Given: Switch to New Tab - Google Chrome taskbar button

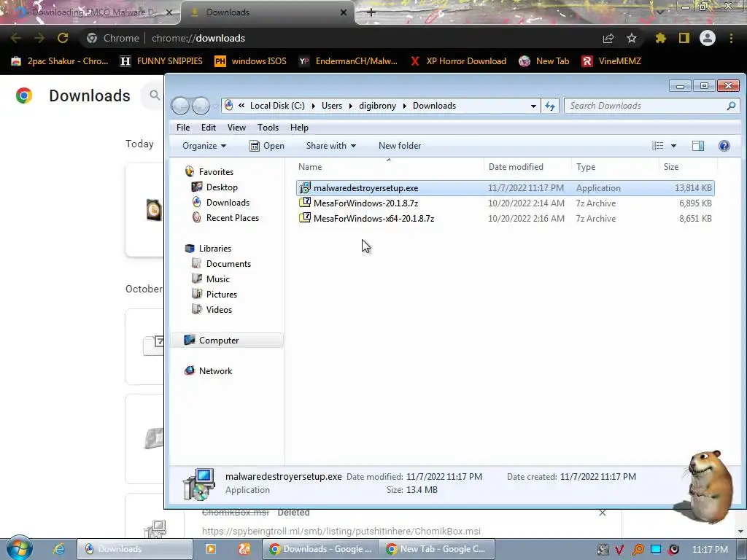Looking at the screenshot, I should (x=437, y=549).
